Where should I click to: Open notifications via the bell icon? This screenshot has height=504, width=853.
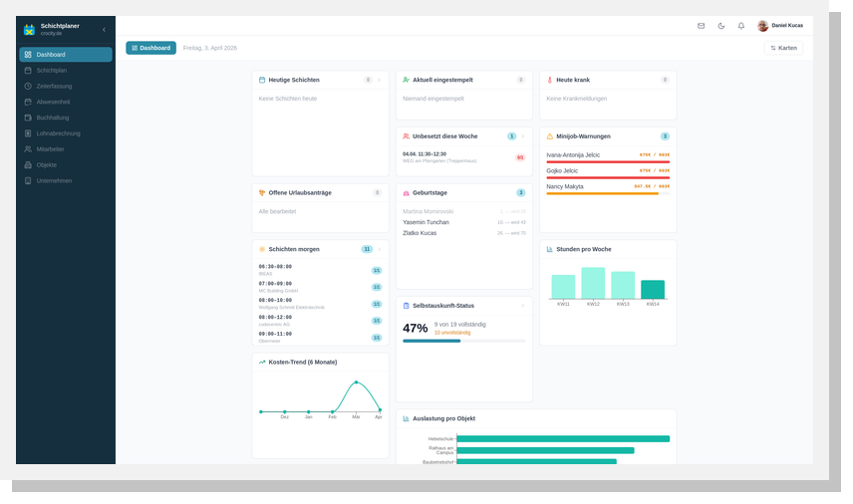(x=741, y=26)
